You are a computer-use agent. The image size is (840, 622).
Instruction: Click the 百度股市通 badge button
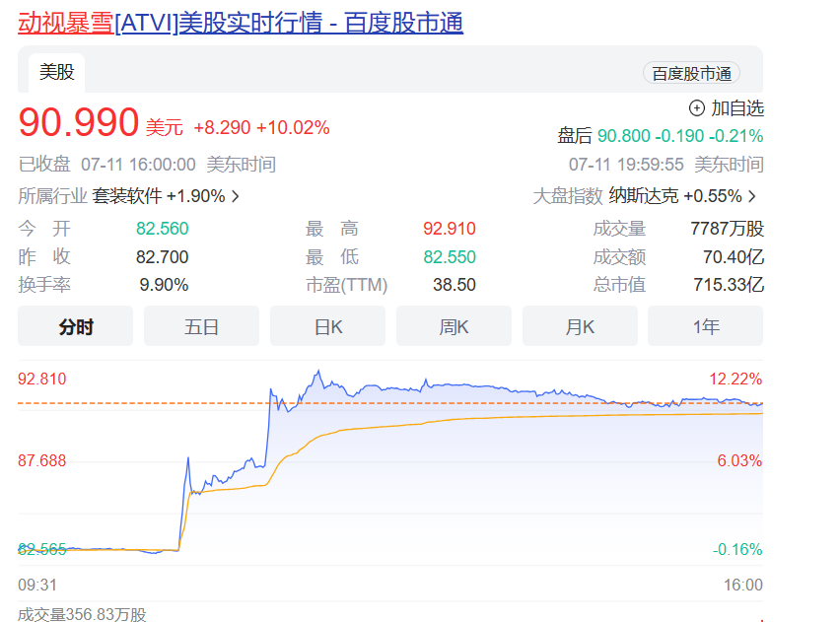coord(691,73)
